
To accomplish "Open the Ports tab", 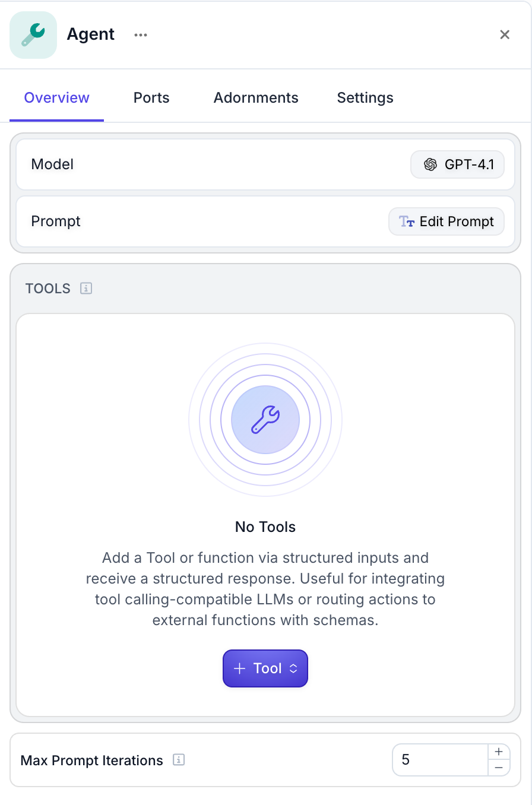I will tap(151, 98).
